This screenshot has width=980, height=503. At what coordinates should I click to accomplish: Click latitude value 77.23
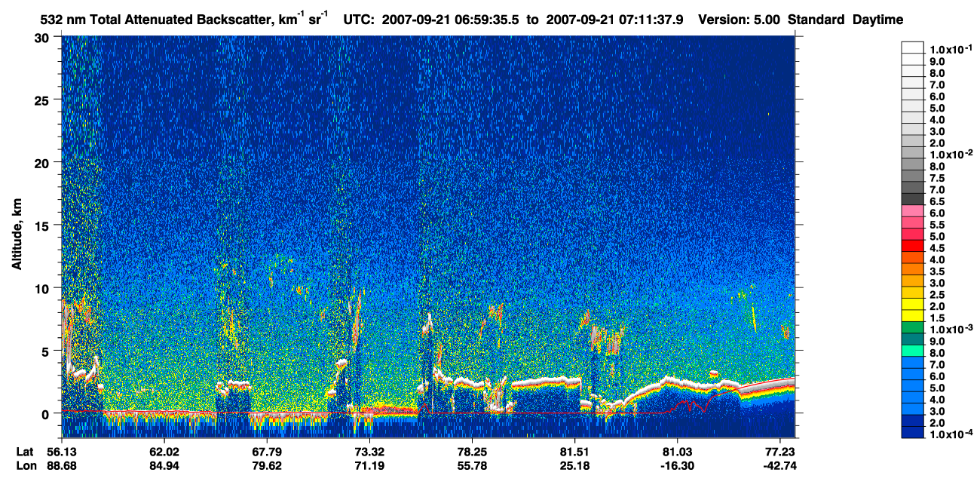(x=781, y=452)
